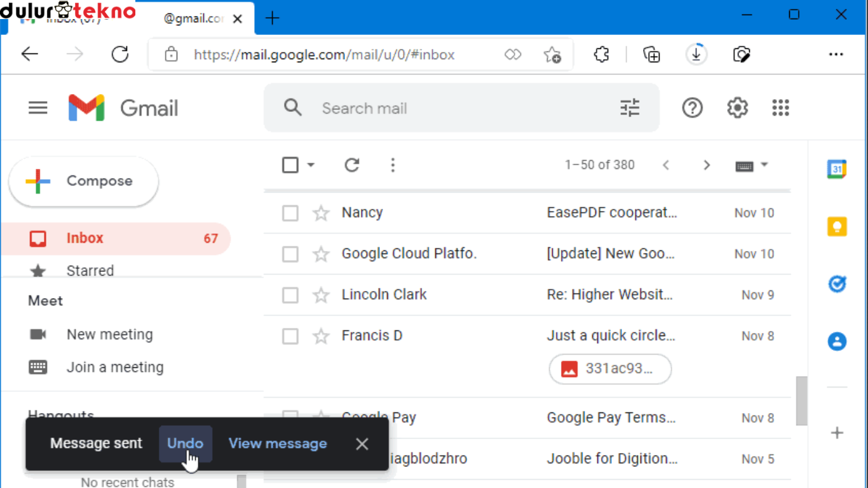868x488 pixels.
Task: Open the Gmail main menu hamburger
Action: 38,108
